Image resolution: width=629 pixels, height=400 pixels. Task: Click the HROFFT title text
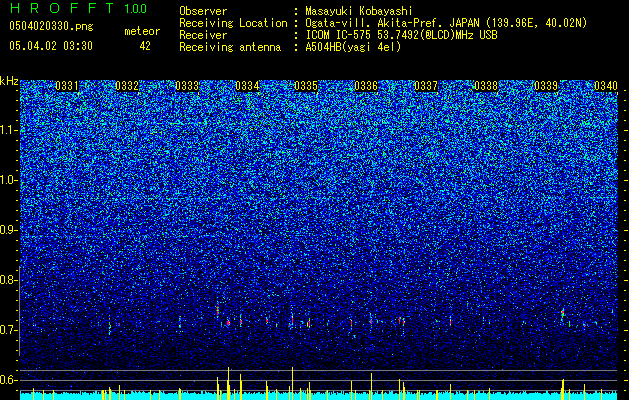62,8
